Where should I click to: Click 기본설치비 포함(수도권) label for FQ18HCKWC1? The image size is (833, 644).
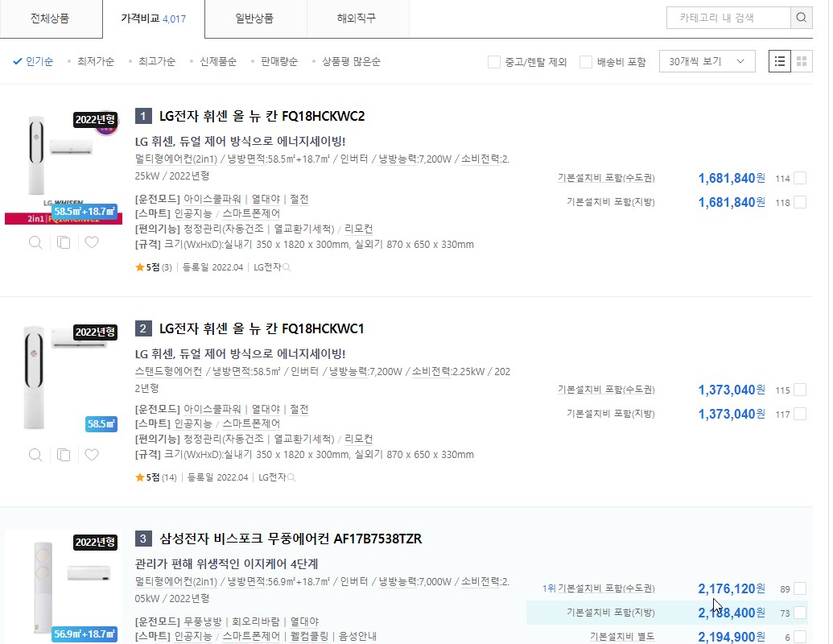(x=606, y=390)
